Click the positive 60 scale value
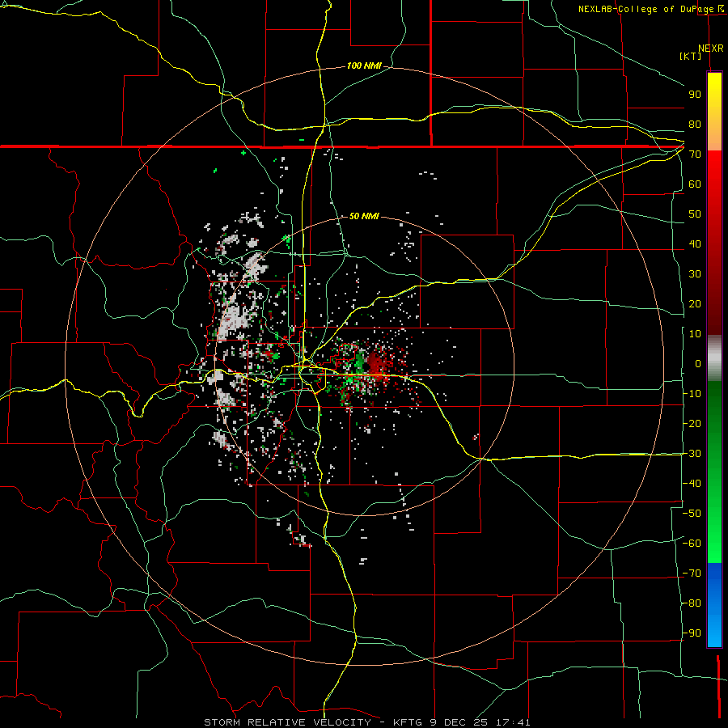Image resolution: width=728 pixels, height=728 pixels. [x=695, y=184]
